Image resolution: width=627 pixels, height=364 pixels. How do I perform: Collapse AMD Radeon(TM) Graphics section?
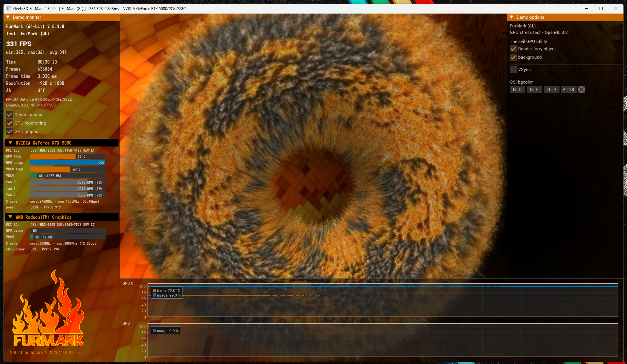(10, 217)
